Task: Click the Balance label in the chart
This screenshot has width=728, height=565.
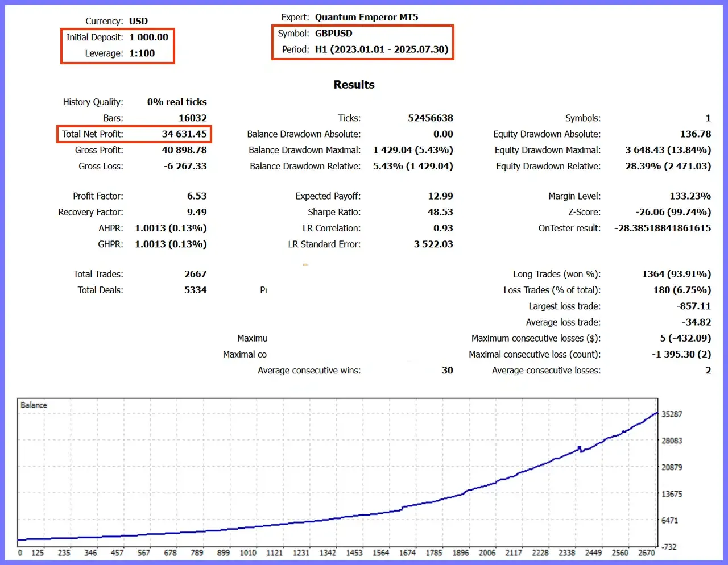Action: click(x=34, y=405)
